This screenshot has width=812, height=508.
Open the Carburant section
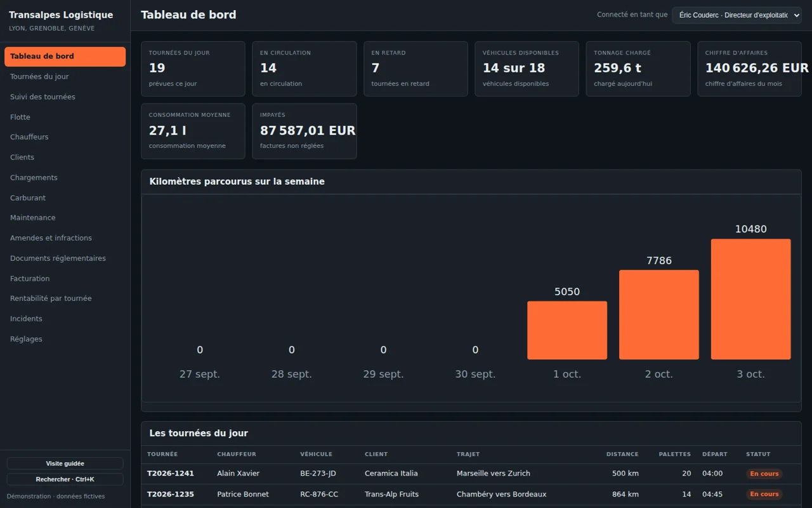point(65,198)
